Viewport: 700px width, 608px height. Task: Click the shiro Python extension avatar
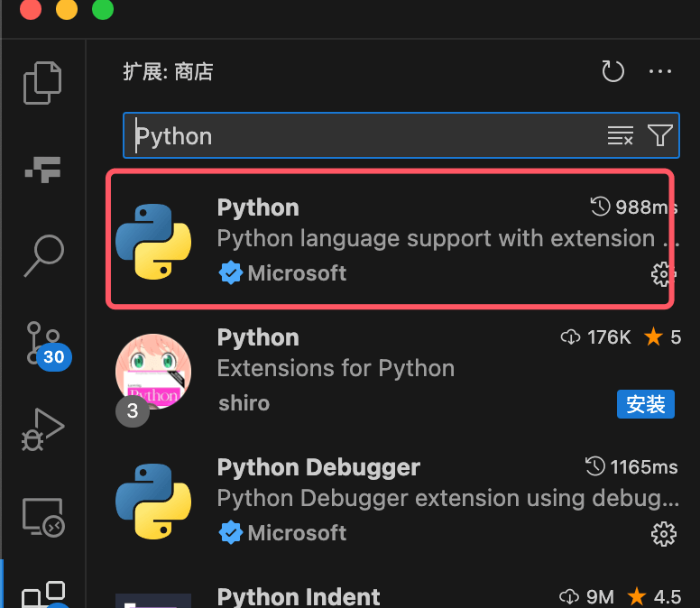click(x=153, y=371)
